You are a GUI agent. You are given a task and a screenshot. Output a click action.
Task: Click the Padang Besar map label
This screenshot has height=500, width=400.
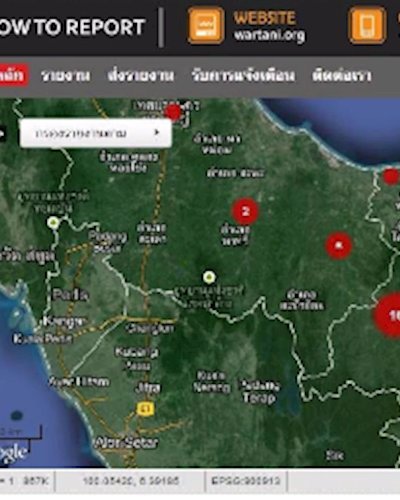(x=107, y=242)
